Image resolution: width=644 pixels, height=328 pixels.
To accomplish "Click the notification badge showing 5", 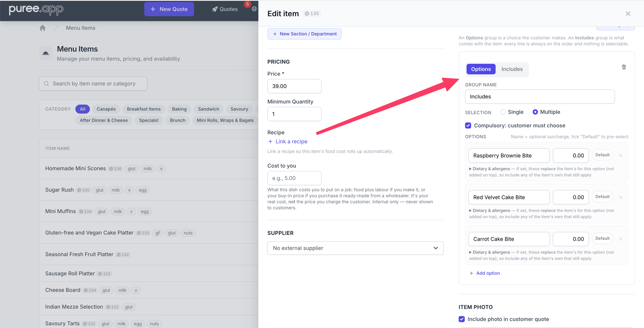I will tap(247, 4).
